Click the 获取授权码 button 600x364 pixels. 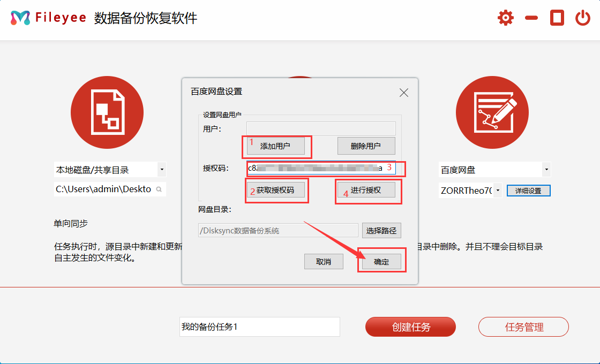[x=275, y=190]
